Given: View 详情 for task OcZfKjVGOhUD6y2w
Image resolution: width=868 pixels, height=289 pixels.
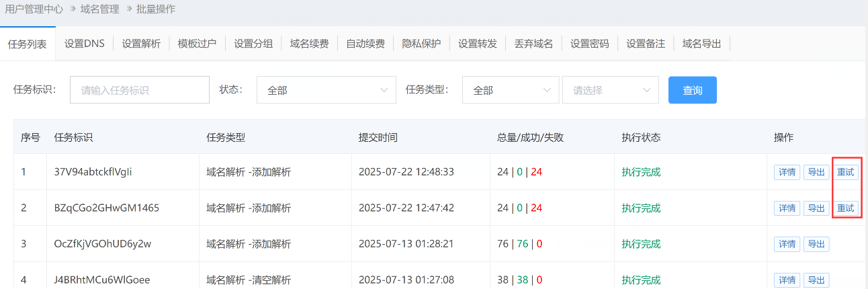Looking at the screenshot, I should pos(787,244).
